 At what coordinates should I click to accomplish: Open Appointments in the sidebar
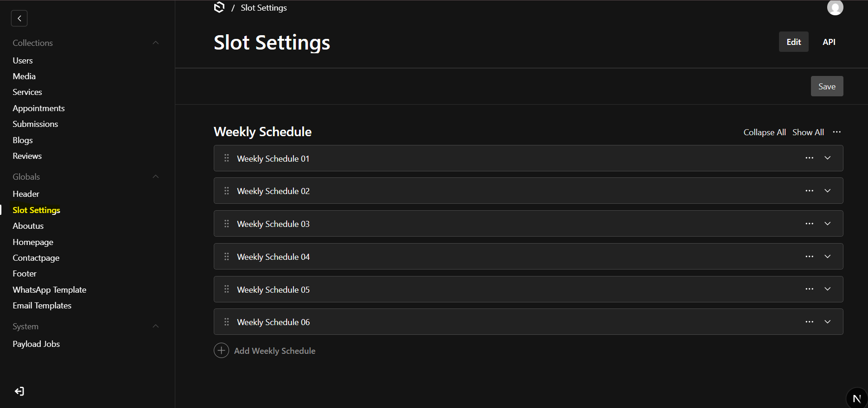pyautogui.click(x=38, y=108)
